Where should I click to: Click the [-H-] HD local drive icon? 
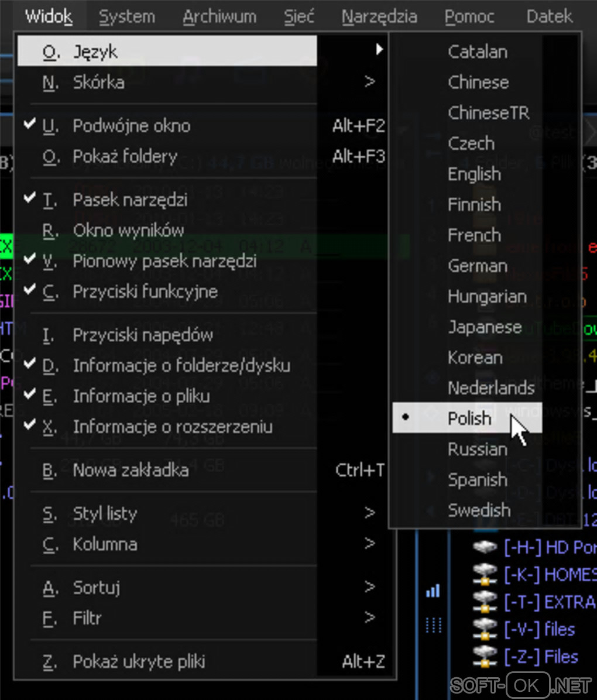[x=485, y=548]
